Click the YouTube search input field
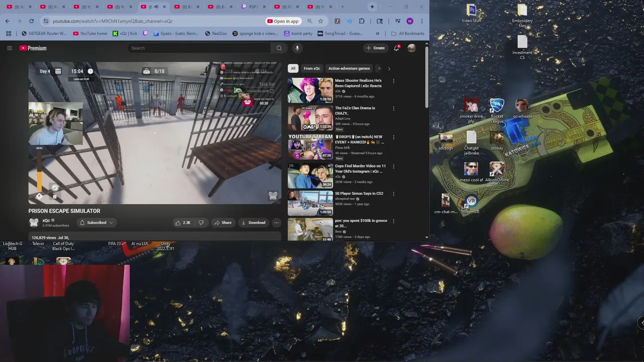The height and width of the screenshot is (362, 644). [199, 48]
